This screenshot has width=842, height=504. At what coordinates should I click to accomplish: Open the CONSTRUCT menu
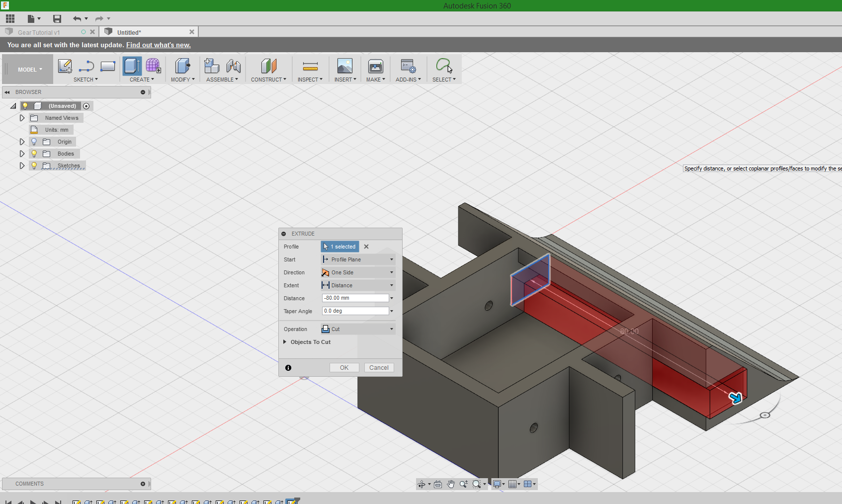(268, 80)
